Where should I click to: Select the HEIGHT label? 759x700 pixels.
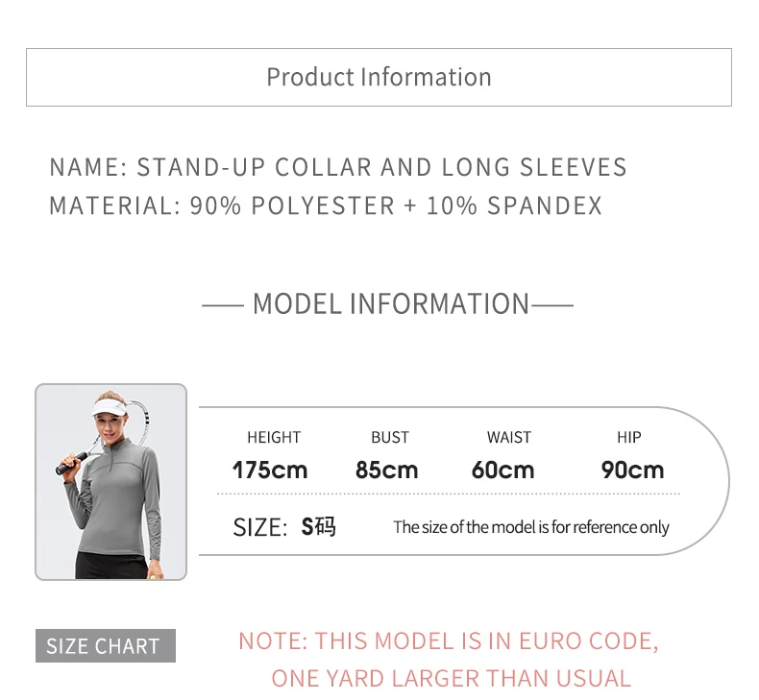pyautogui.click(x=274, y=437)
